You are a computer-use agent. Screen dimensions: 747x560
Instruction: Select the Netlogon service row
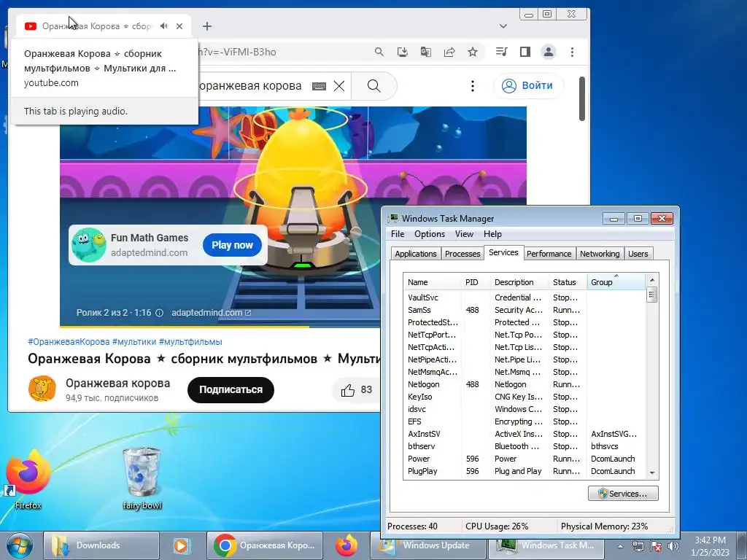[x=525, y=384]
